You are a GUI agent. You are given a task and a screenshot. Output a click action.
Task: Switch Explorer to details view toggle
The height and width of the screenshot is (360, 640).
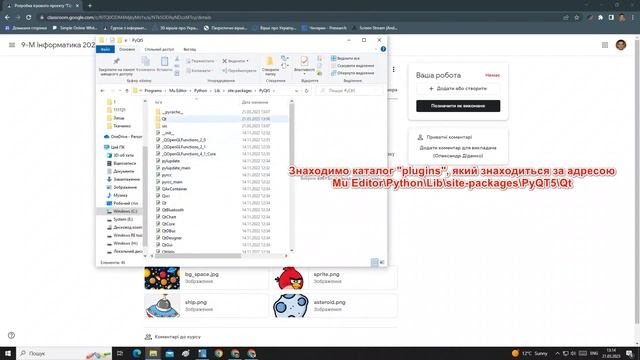point(374,262)
